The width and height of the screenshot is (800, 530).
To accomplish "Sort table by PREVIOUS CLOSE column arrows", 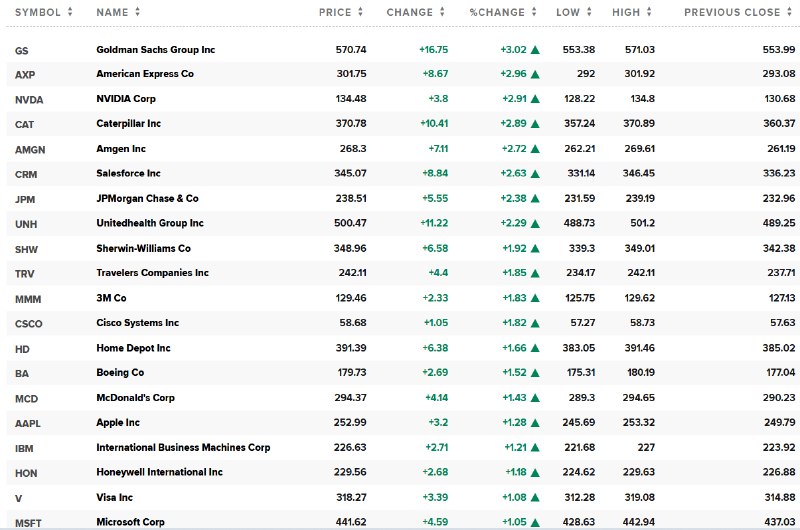I will click(789, 12).
